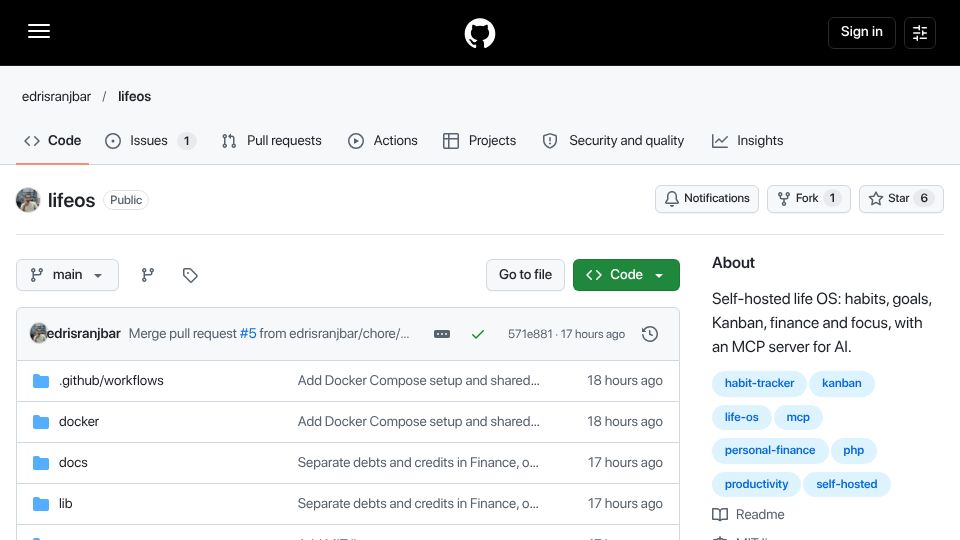Switch to the Insights tab
This screenshot has height=540, width=960.
tap(748, 141)
